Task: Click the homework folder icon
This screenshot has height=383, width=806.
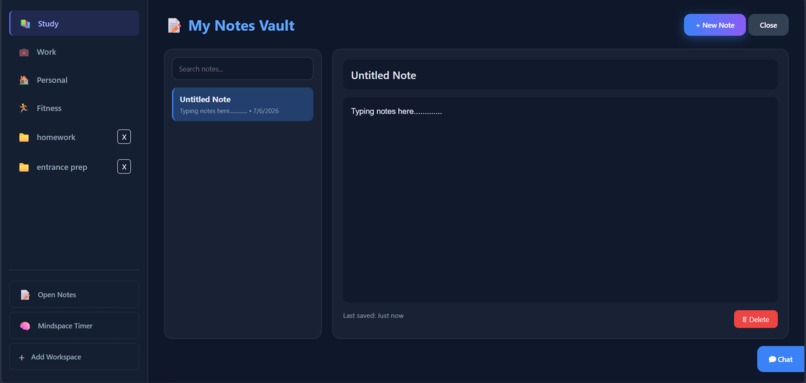Action: pyautogui.click(x=24, y=137)
